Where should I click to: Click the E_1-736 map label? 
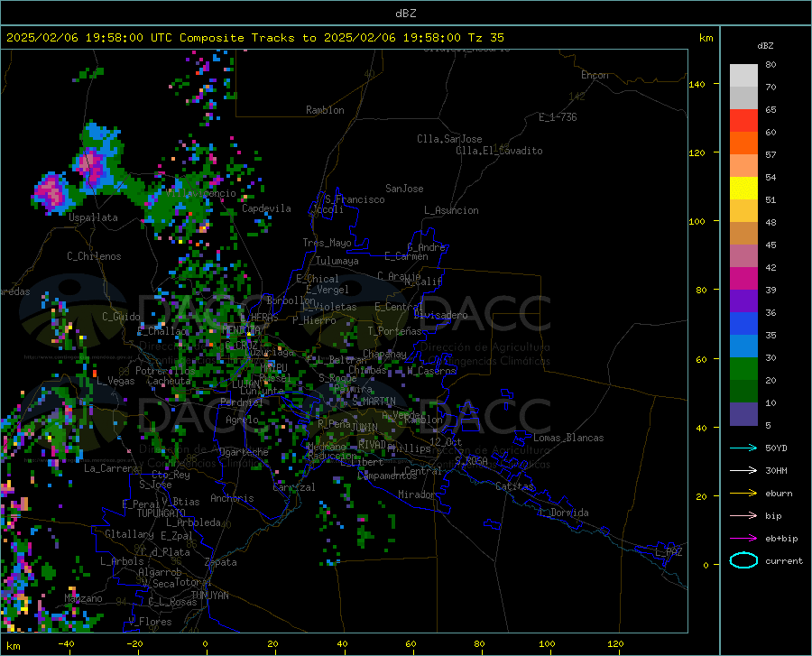558,117
